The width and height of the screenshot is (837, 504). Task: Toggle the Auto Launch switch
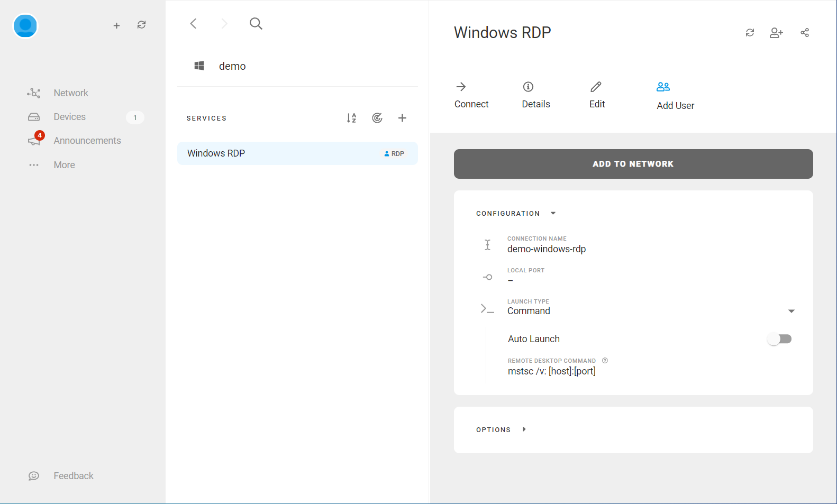(779, 339)
